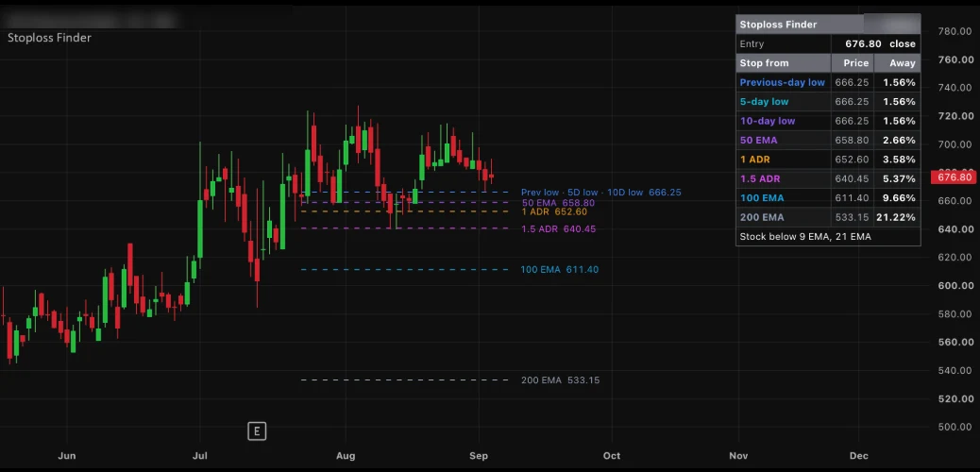Viewport: 980px width, 472px height.
Task: Click the 652.60 price cell in table
Action: pos(852,160)
